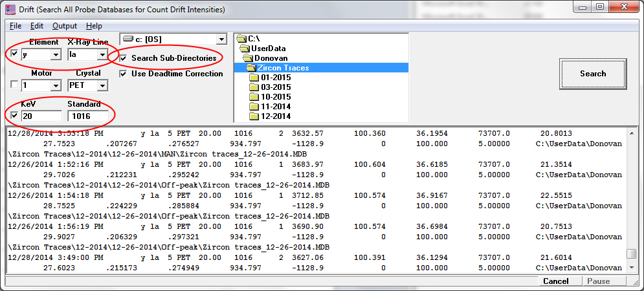Toggle Use Deadtime Correction checkbox
644x291 pixels.
124,74
